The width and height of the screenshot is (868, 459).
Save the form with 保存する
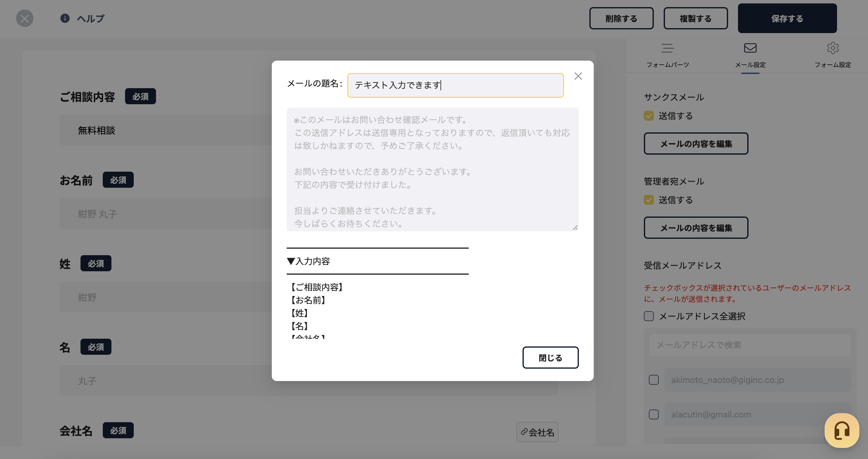click(787, 18)
